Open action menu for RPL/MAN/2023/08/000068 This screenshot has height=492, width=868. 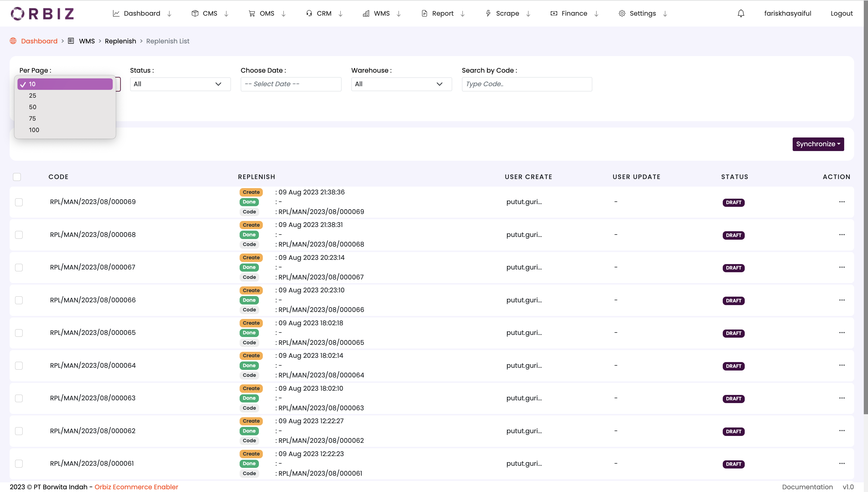coord(842,235)
